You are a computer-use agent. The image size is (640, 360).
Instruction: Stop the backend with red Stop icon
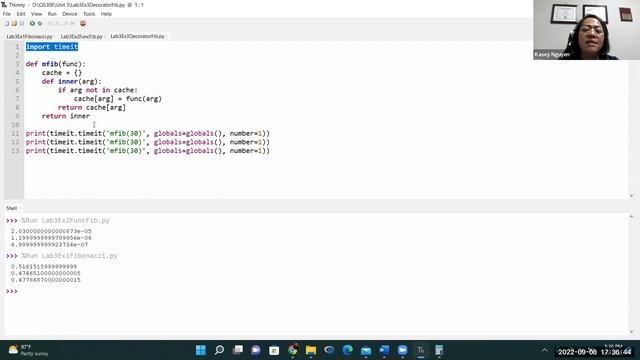coord(83,24)
